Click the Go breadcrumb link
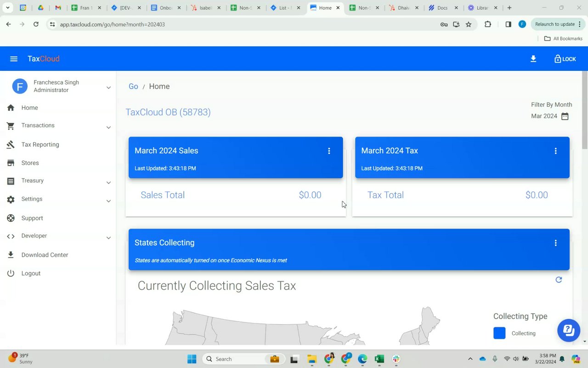Image resolution: width=588 pixels, height=368 pixels. click(133, 86)
